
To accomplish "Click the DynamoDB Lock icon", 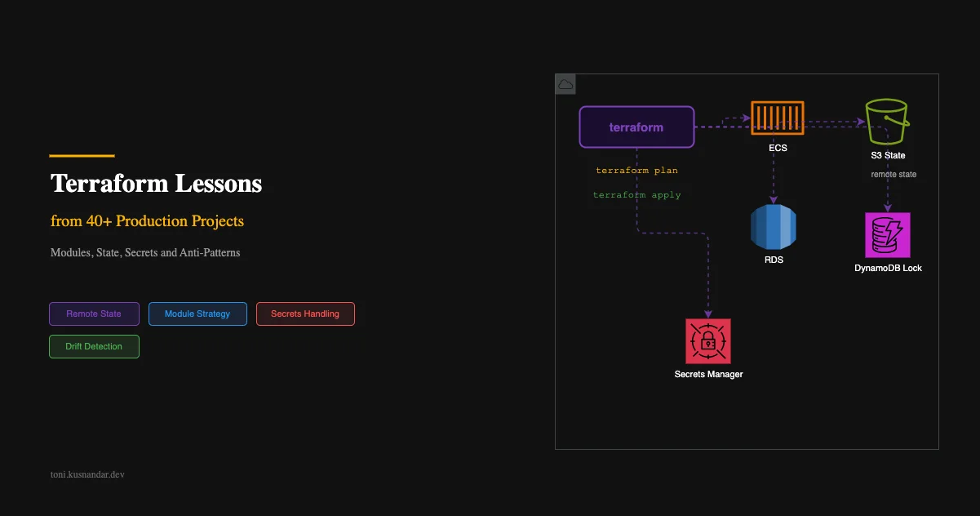I will pyautogui.click(x=888, y=235).
